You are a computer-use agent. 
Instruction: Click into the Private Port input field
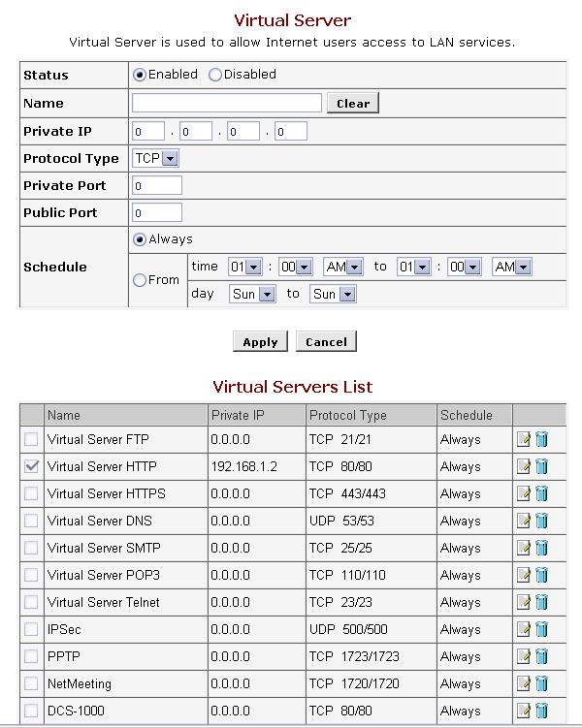pos(157,185)
